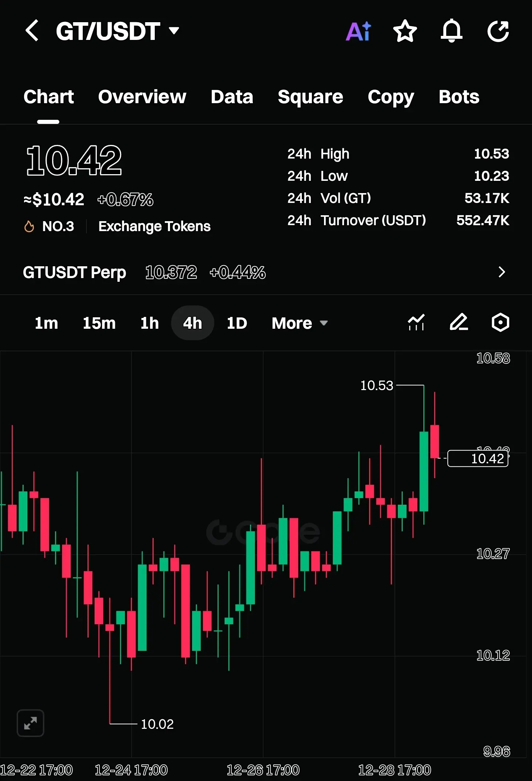Tap the 24h High value 10.53
This screenshot has width=532, height=781.
point(491,154)
